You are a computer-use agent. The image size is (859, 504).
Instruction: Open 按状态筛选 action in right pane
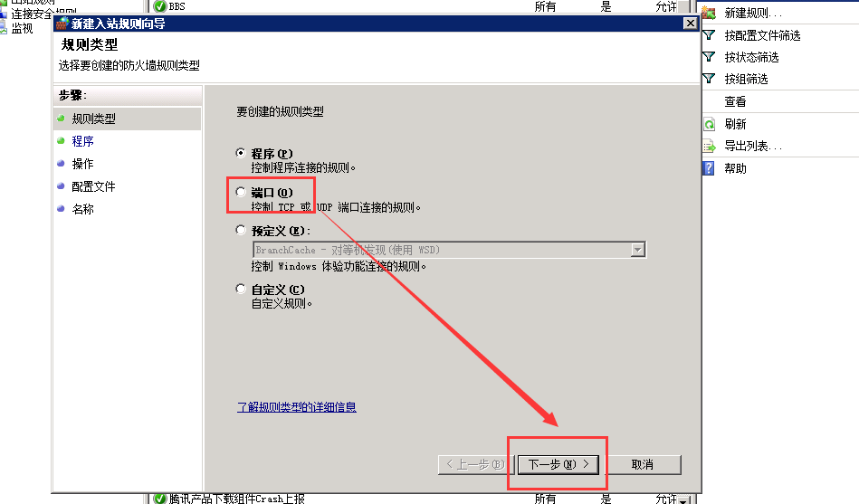[751, 57]
